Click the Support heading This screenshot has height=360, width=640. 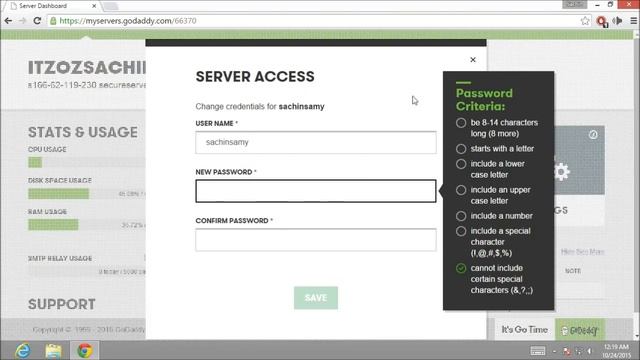click(x=62, y=304)
